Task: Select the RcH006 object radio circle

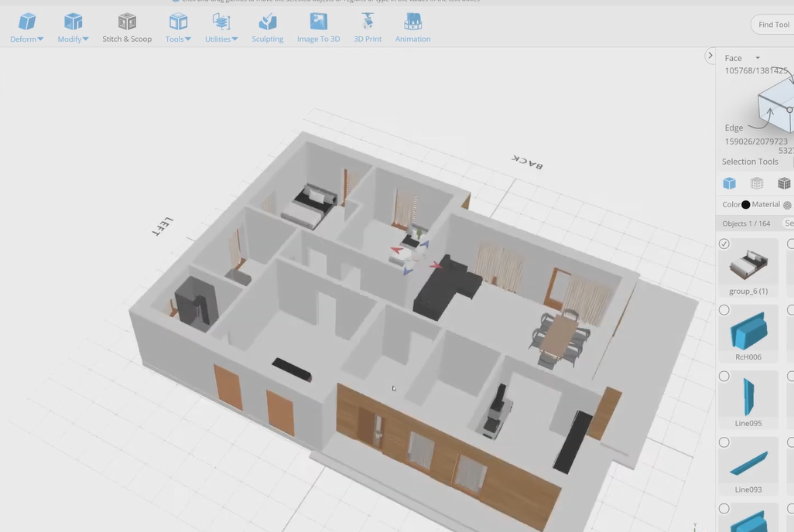Action: tap(724, 310)
